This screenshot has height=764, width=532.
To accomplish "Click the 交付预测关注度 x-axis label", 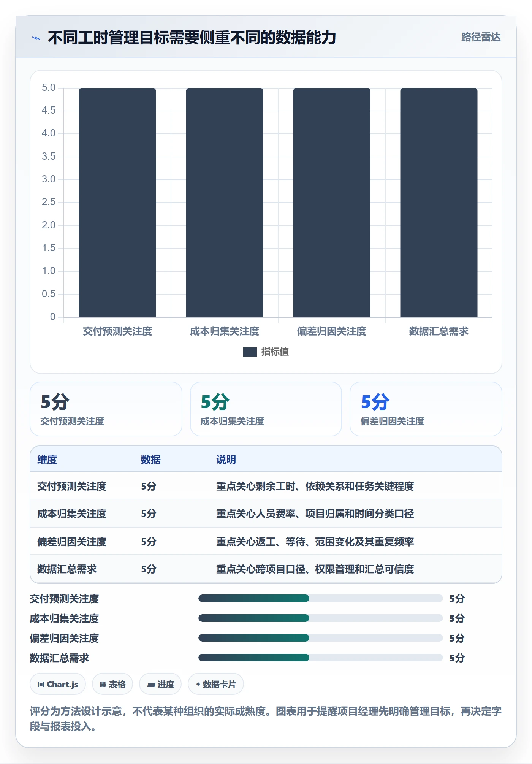I will point(117,331).
